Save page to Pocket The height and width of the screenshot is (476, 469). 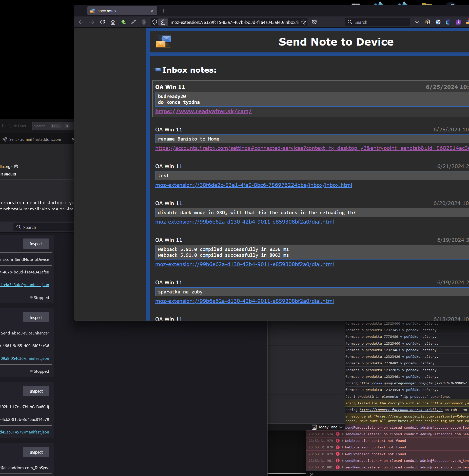pyautogui.click(x=314, y=22)
